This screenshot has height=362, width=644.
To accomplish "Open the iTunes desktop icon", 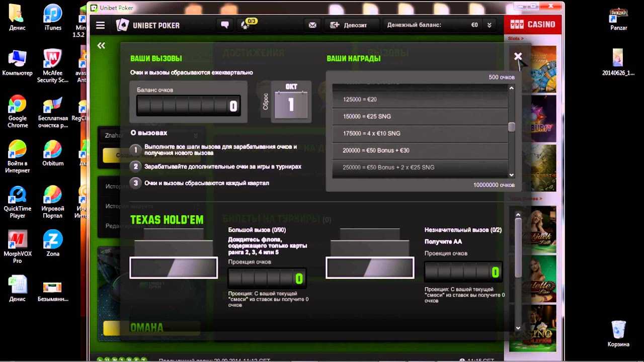I will [53, 18].
